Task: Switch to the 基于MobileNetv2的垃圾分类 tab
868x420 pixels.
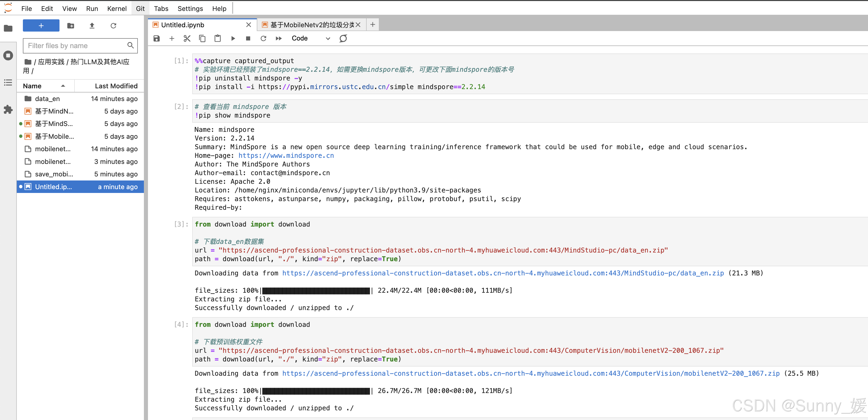Action: (x=312, y=25)
